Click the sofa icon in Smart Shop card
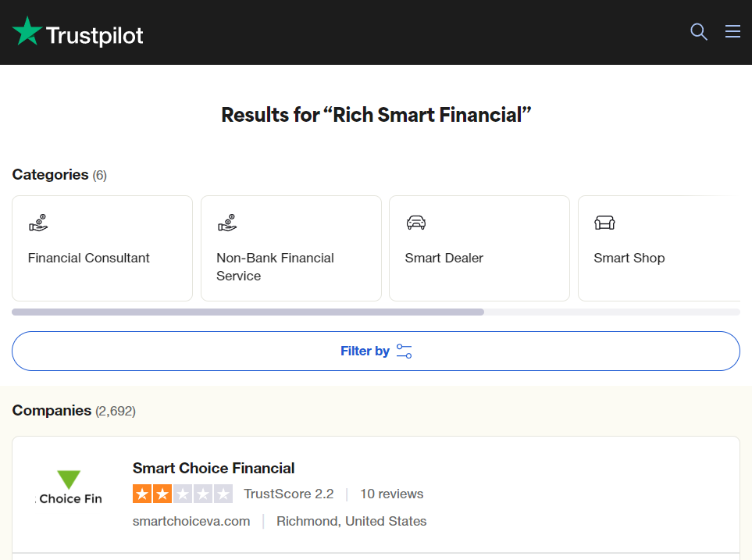The width and height of the screenshot is (752, 560). (604, 222)
